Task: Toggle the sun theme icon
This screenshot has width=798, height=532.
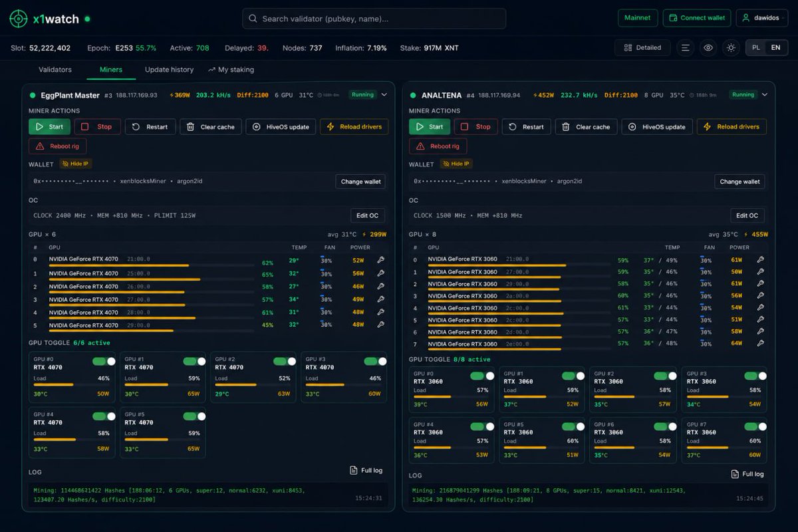Action: [731, 48]
